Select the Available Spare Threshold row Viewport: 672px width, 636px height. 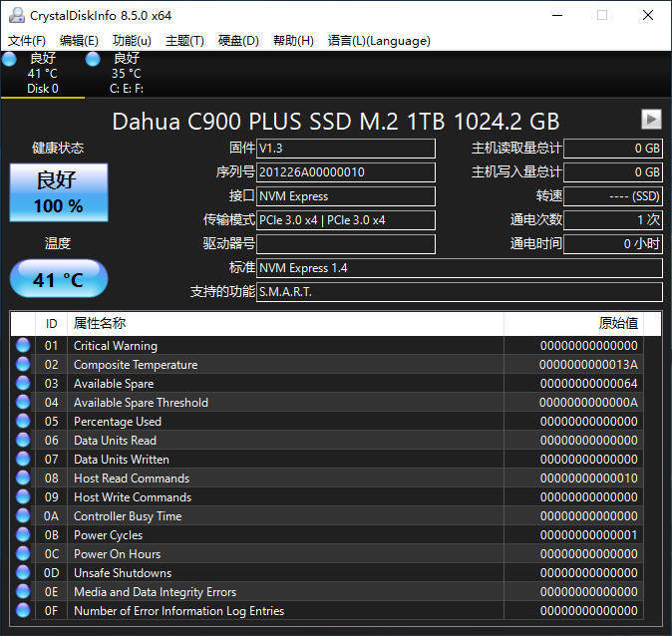(x=327, y=402)
